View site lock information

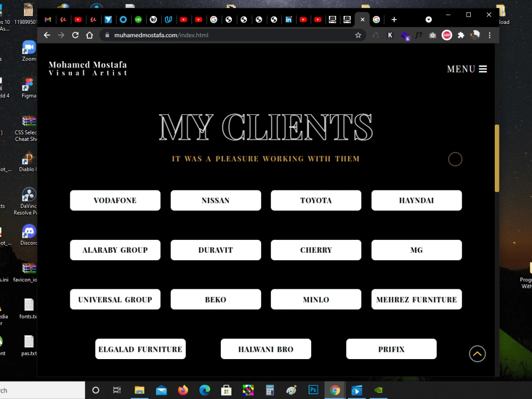(x=107, y=35)
